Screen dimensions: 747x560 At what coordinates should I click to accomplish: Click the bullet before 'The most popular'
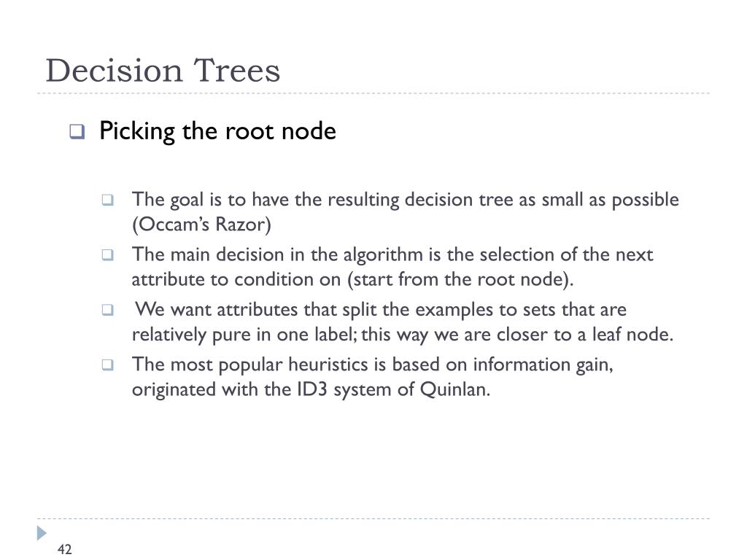tap(108, 365)
